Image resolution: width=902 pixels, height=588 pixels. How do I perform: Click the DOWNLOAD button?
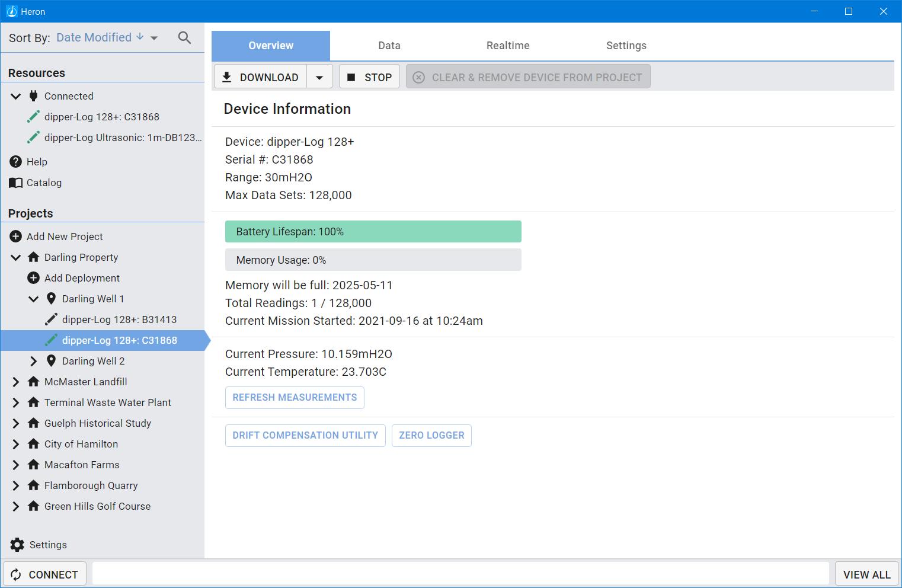[260, 77]
